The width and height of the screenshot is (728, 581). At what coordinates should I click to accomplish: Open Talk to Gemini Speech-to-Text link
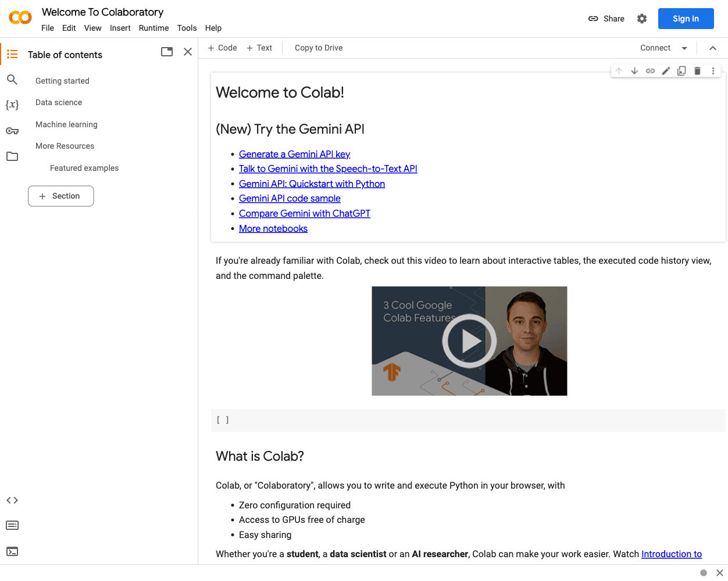(x=328, y=168)
